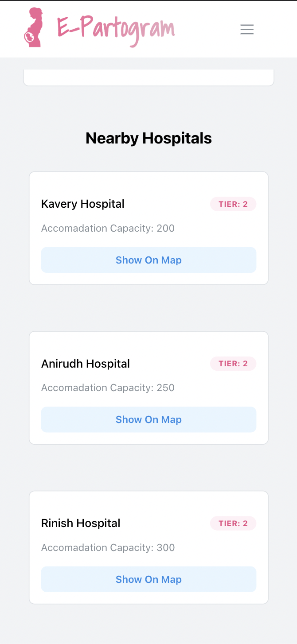Click the Nearby Hospitals heading
This screenshot has width=297, height=644.
point(148,138)
